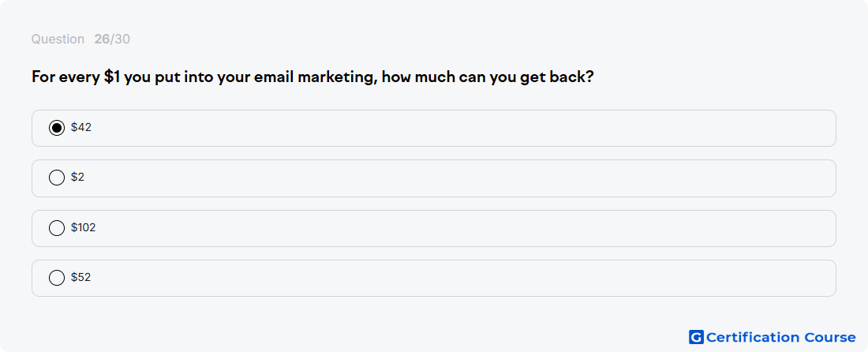Click the word "Course" in the watermark

[830, 337]
